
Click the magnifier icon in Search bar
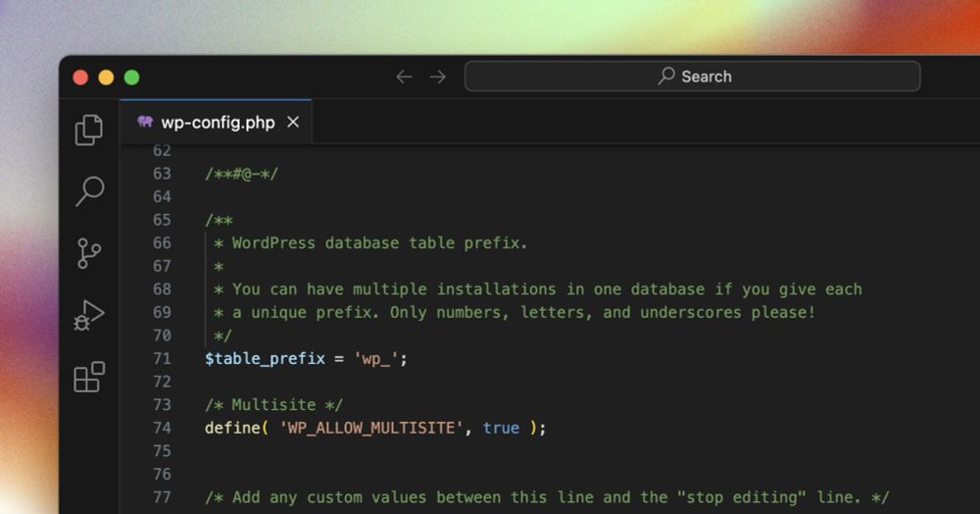pos(666,76)
